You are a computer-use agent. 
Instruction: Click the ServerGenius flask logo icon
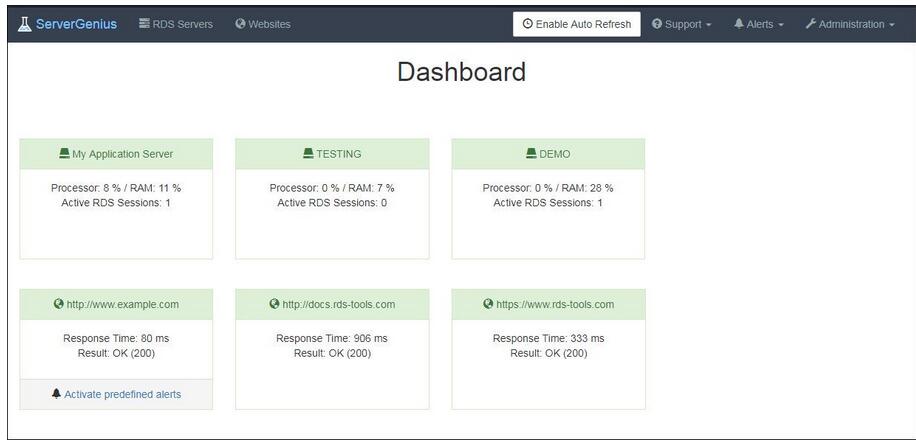[25, 24]
